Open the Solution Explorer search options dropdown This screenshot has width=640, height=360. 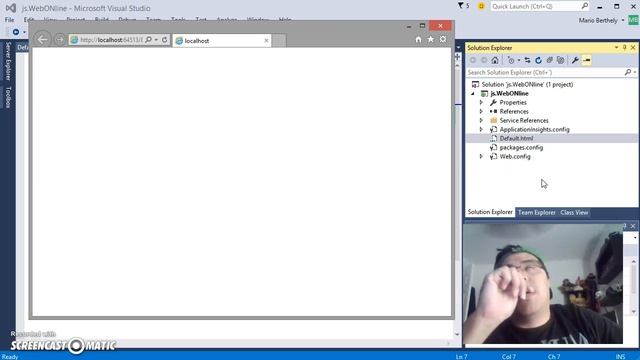[635, 72]
